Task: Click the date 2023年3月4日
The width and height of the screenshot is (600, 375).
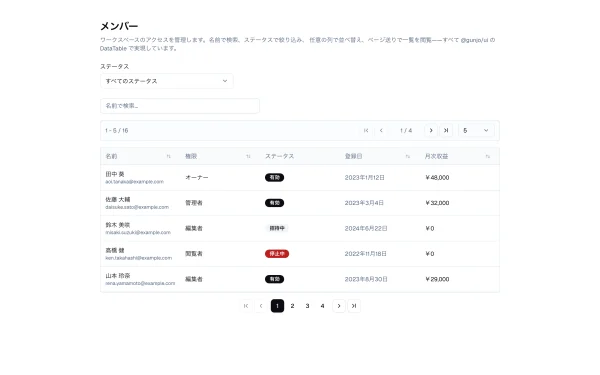Action: click(x=364, y=203)
